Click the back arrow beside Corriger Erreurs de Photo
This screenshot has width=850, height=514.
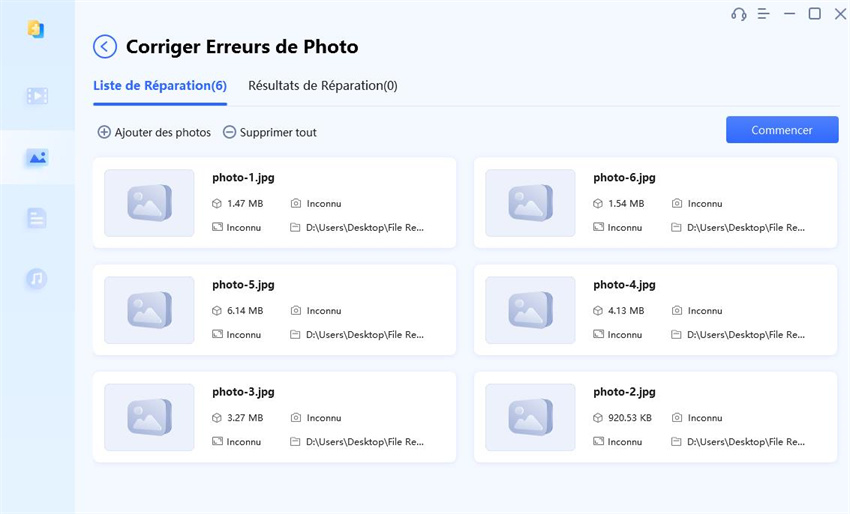click(104, 47)
